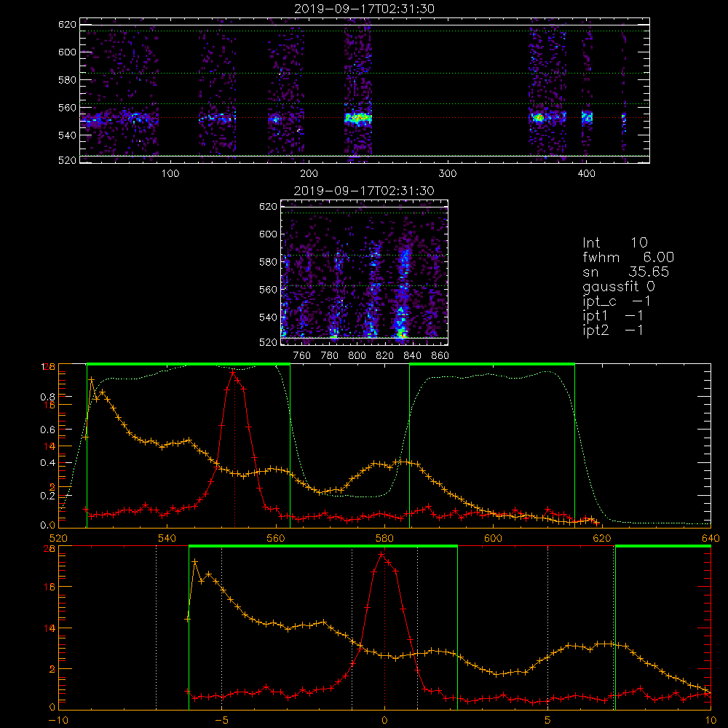Click x-axis label 300 on top spectrogram
Image resolution: width=728 pixels, height=728 pixels.
(x=448, y=174)
